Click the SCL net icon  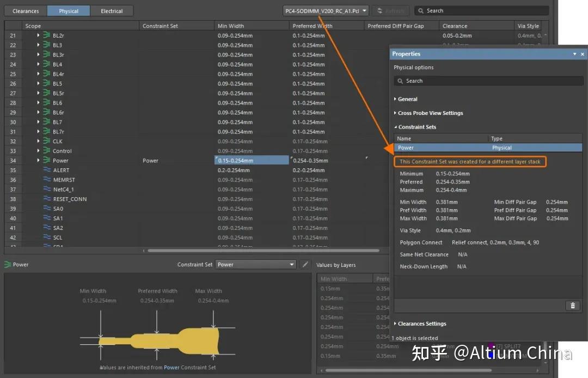tap(47, 237)
